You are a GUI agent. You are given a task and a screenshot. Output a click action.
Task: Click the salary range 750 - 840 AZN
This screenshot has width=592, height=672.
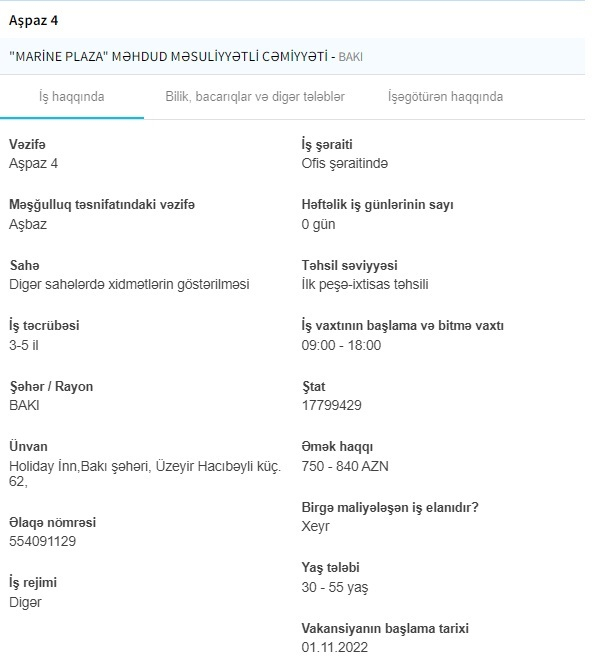(x=345, y=466)
